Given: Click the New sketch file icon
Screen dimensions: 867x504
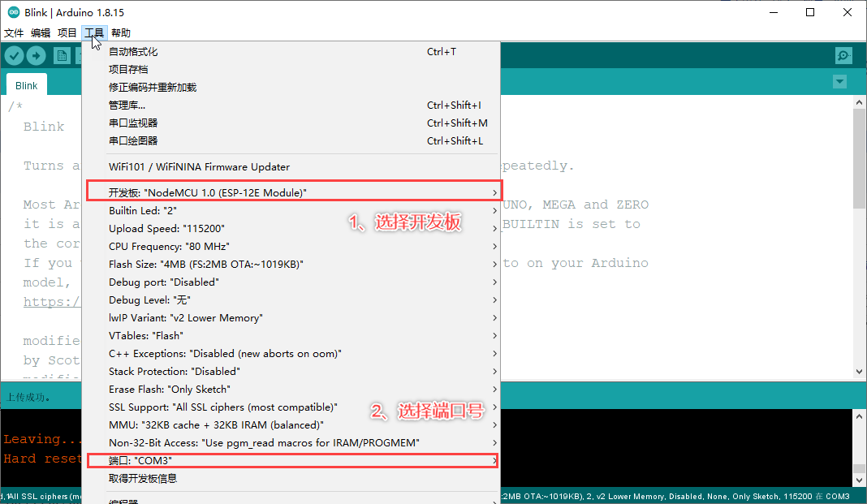Looking at the screenshot, I should pos(62,55).
